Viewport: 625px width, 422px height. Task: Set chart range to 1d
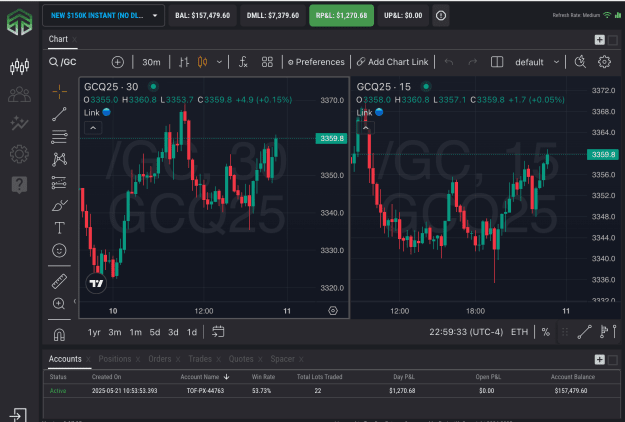(x=192, y=332)
